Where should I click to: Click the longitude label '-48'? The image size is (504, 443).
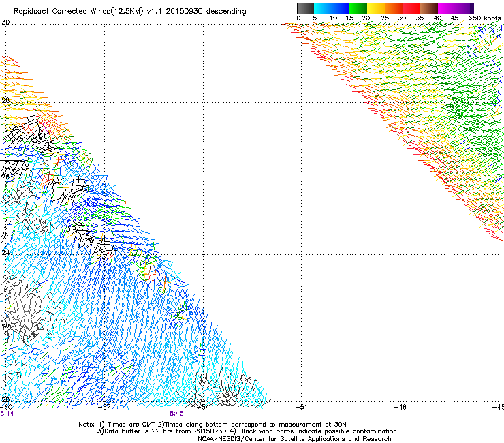400,407
